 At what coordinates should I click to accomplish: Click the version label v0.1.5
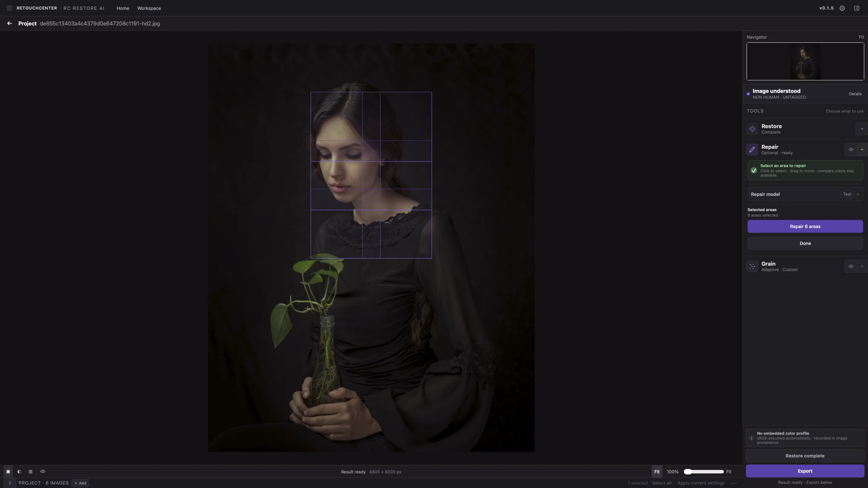(826, 8)
